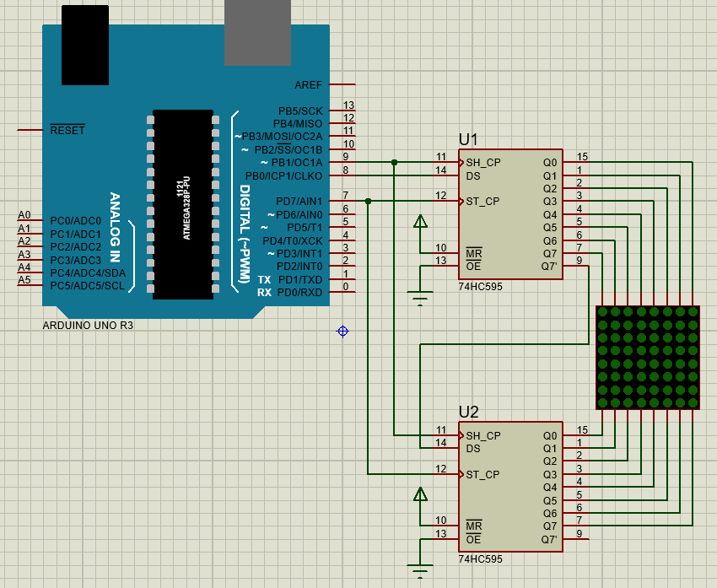Click the PB5/SCK pin 13 label
Image resolution: width=717 pixels, height=588 pixels.
tap(300, 111)
